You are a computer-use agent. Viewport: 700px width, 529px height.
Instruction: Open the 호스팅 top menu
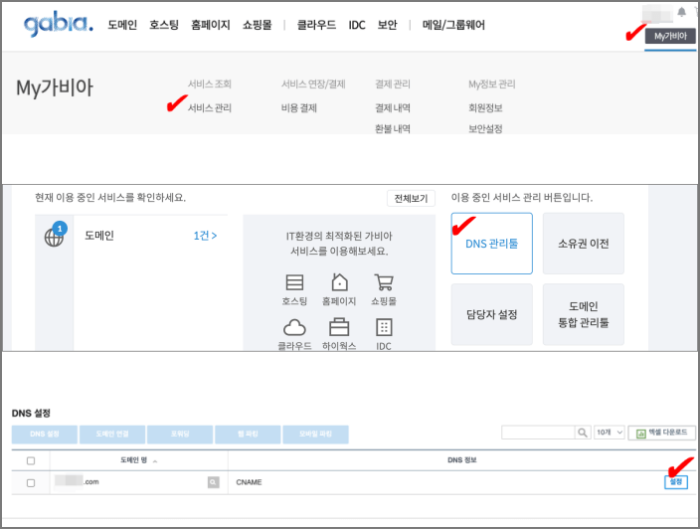[x=164, y=25]
